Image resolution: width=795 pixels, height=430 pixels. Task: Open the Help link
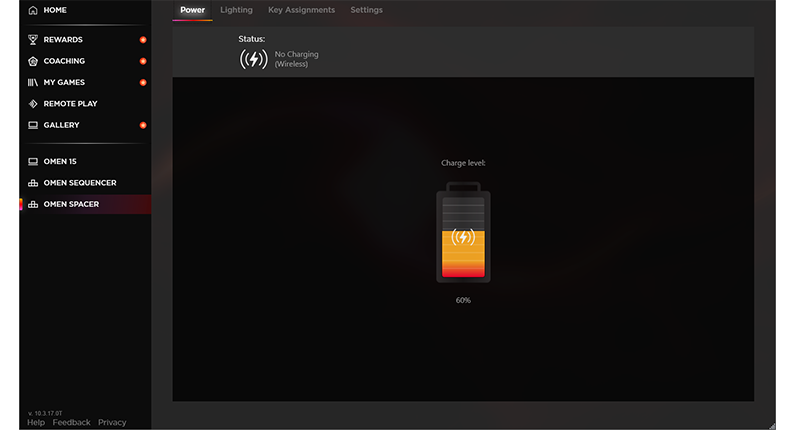coord(36,422)
